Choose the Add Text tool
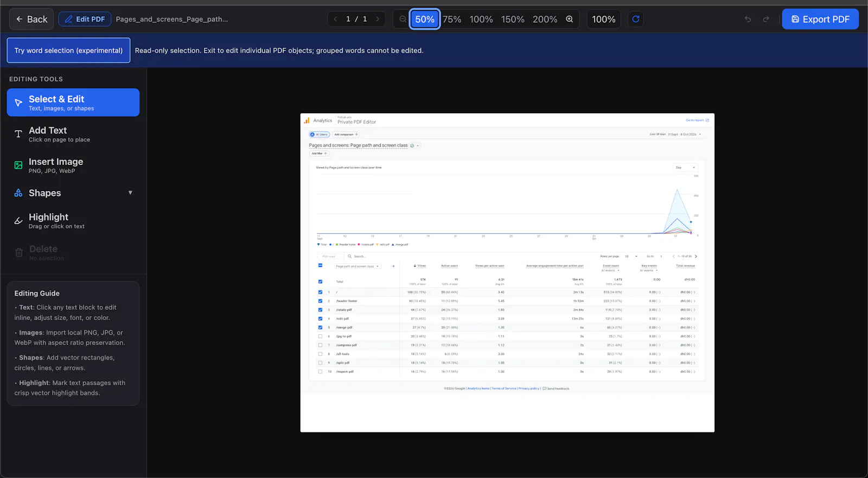The width and height of the screenshot is (868, 478). pos(73,134)
